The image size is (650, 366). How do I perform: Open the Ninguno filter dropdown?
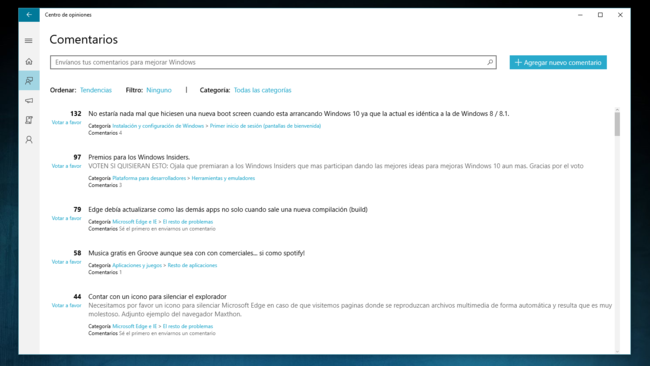(x=159, y=90)
